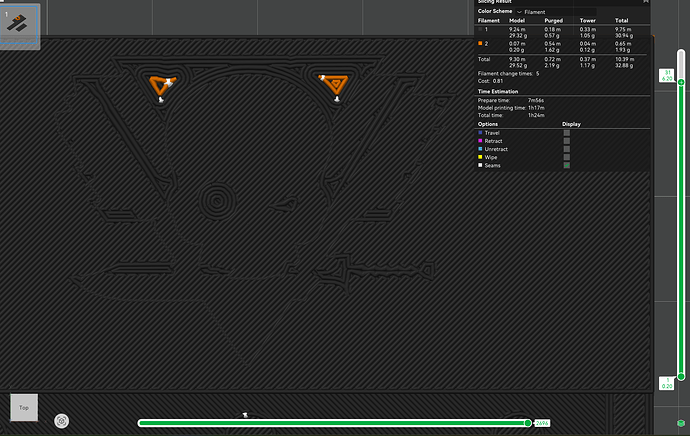Click the horizontal move slider handle at 2696
Screen dimensions: 690x436
528,423
